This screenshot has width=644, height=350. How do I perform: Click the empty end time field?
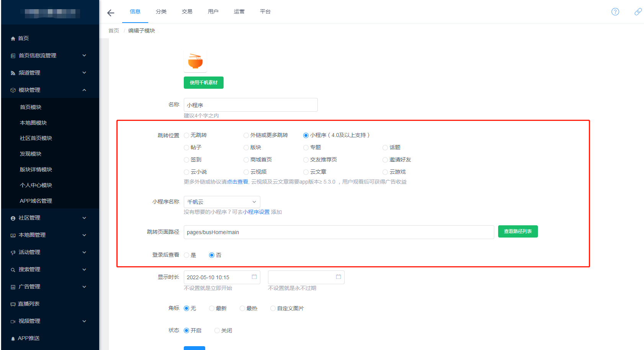point(306,277)
